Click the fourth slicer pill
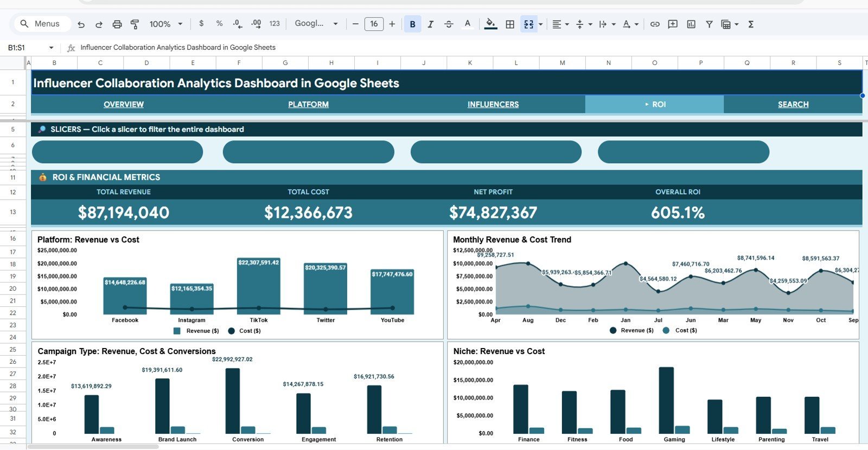This screenshot has height=450, width=868. (x=684, y=152)
